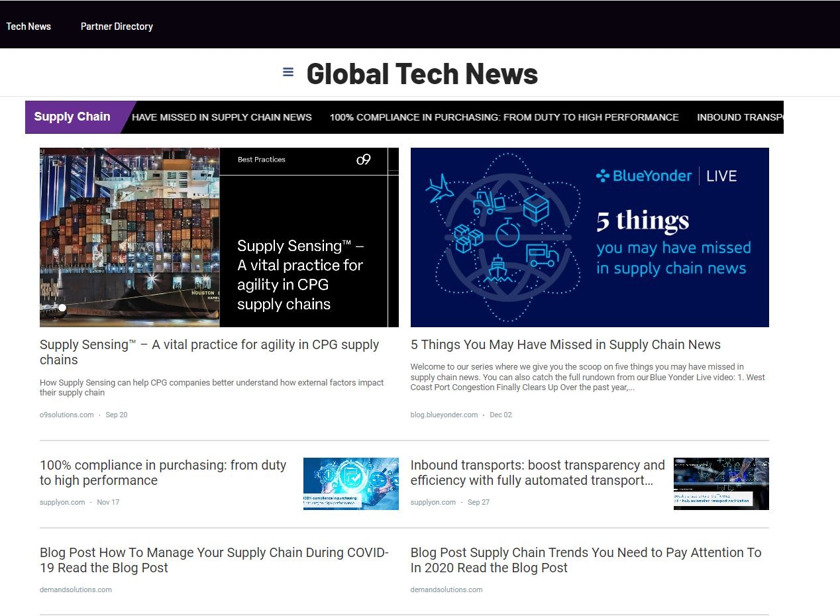This screenshot has width=840, height=616.
Task: Open '100% compliance in purchasing' article title
Action: tap(163, 473)
